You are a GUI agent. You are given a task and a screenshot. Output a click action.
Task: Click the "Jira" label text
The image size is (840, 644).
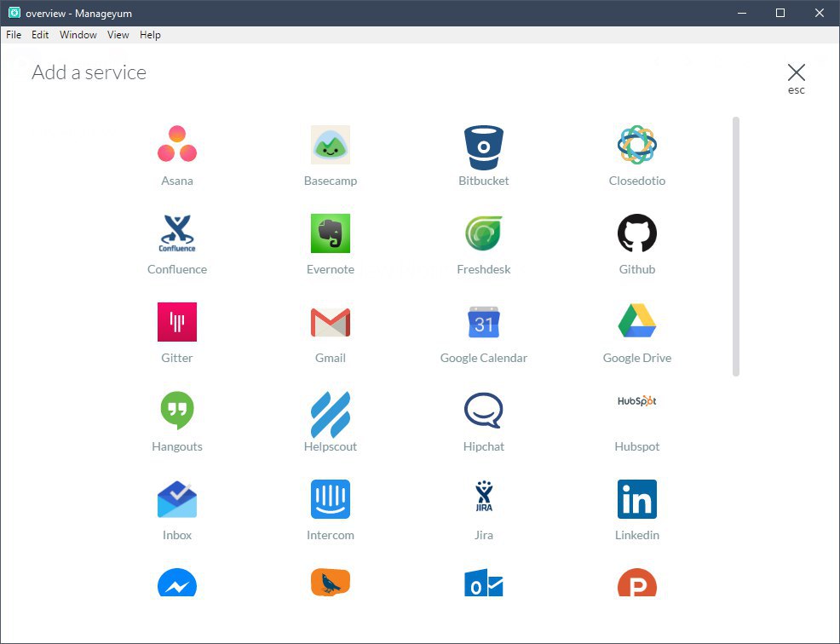point(483,535)
